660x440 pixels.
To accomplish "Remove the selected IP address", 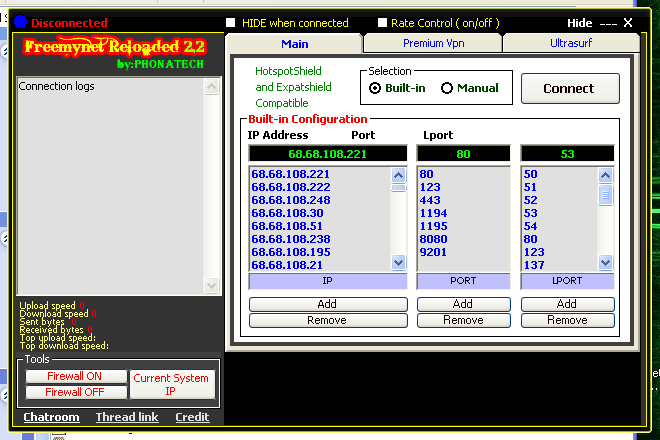I will 328,320.
